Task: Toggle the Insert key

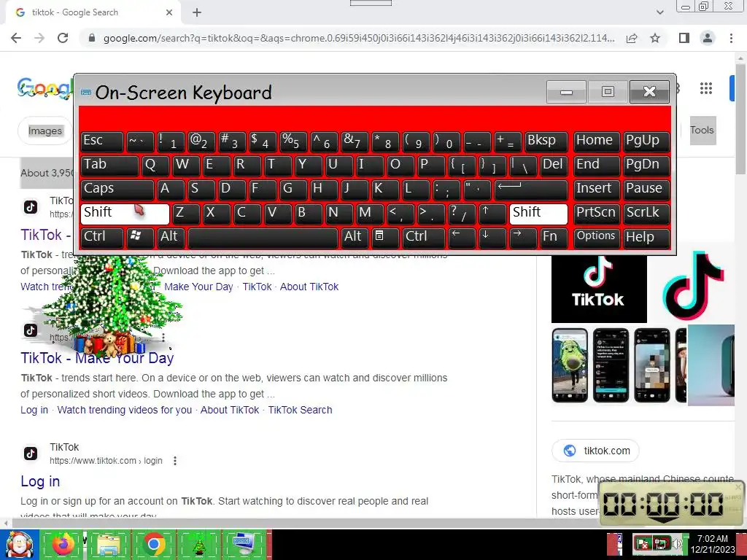Action: click(x=597, y=189)
